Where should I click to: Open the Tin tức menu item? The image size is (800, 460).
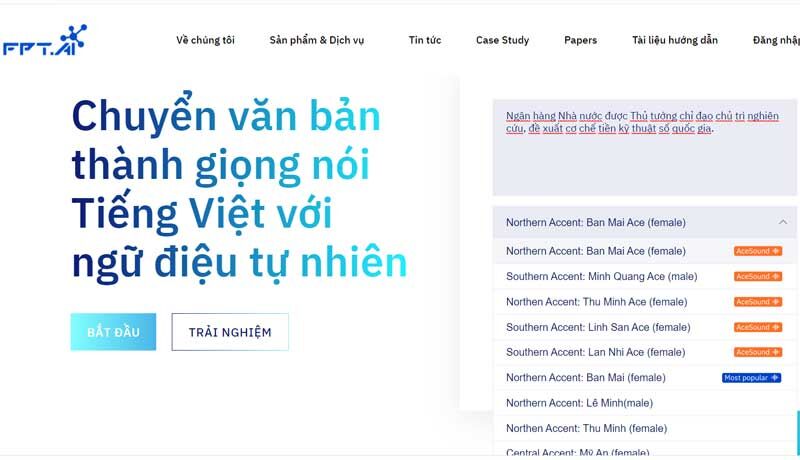point(425,40)
